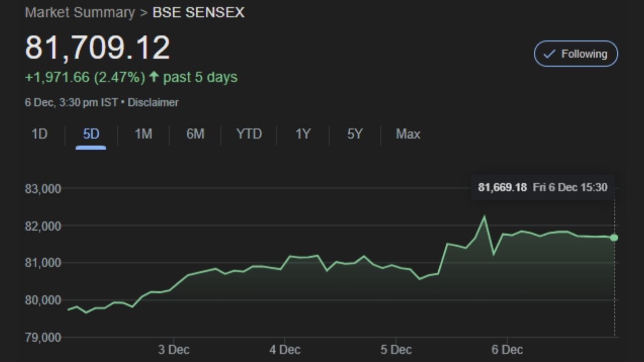644x362 pixels.
Task: Show the YTD chart range
Action: (249, 134)
